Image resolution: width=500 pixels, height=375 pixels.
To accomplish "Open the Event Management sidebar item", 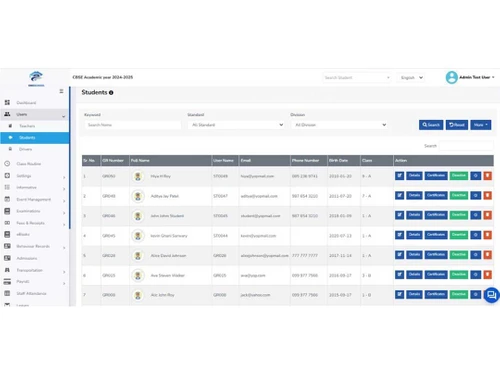I will (34, 199).
